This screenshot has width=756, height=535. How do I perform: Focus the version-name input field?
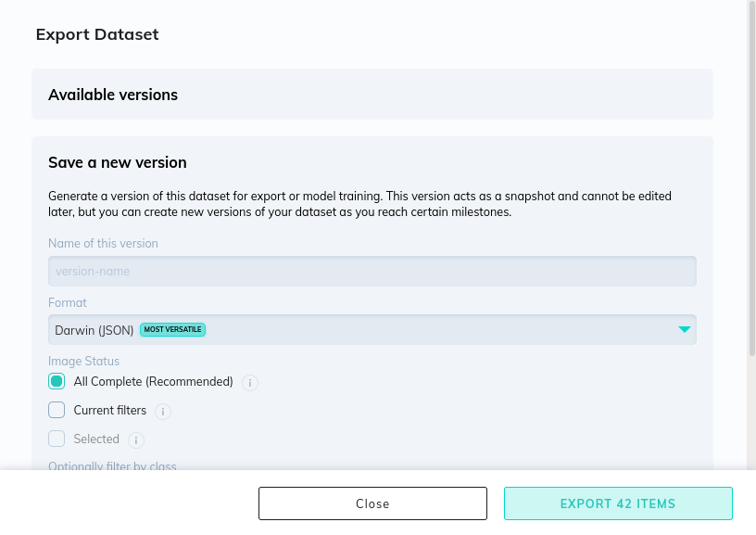pos(372,272)
